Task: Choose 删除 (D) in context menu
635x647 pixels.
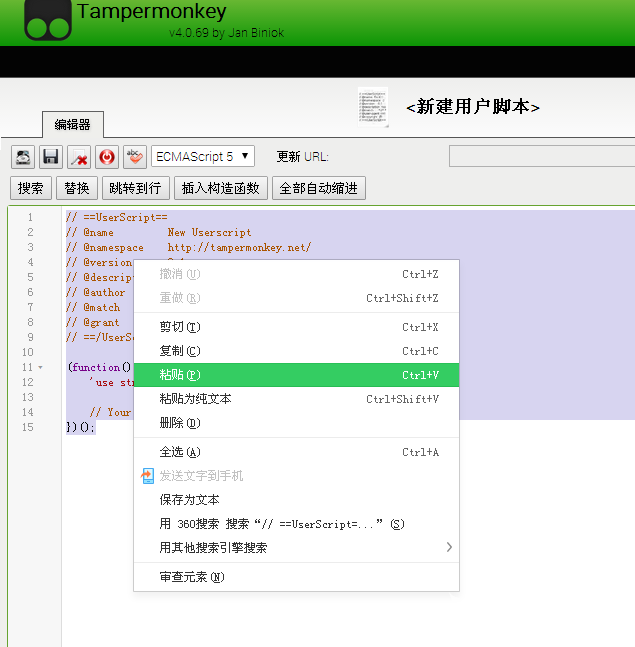Action: (x=296, y=423)
